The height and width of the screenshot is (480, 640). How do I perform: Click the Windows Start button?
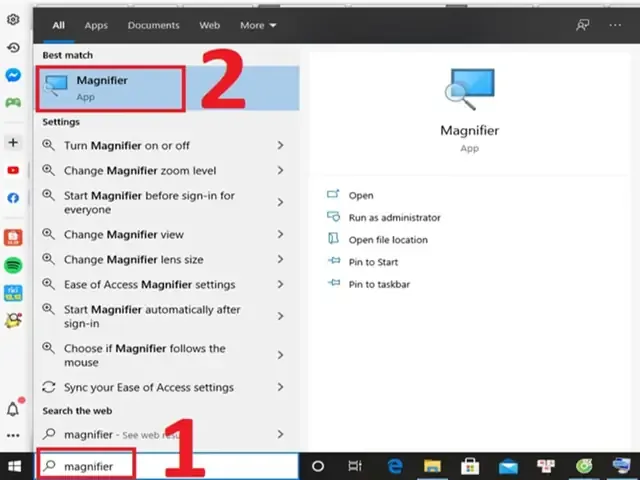click(16, 466)
